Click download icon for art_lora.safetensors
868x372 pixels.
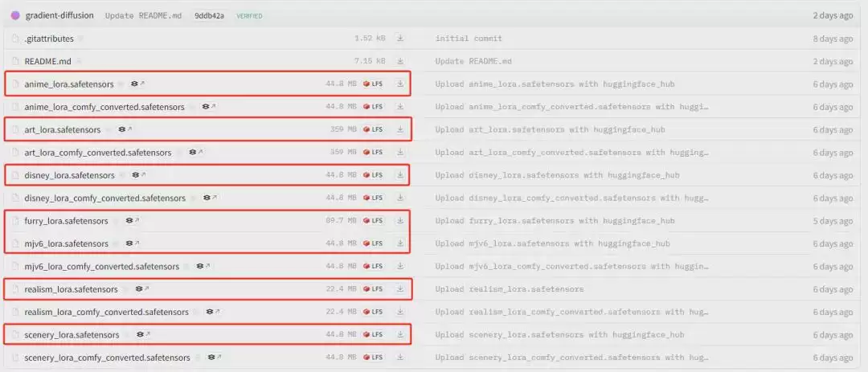[x=400, y=129]
